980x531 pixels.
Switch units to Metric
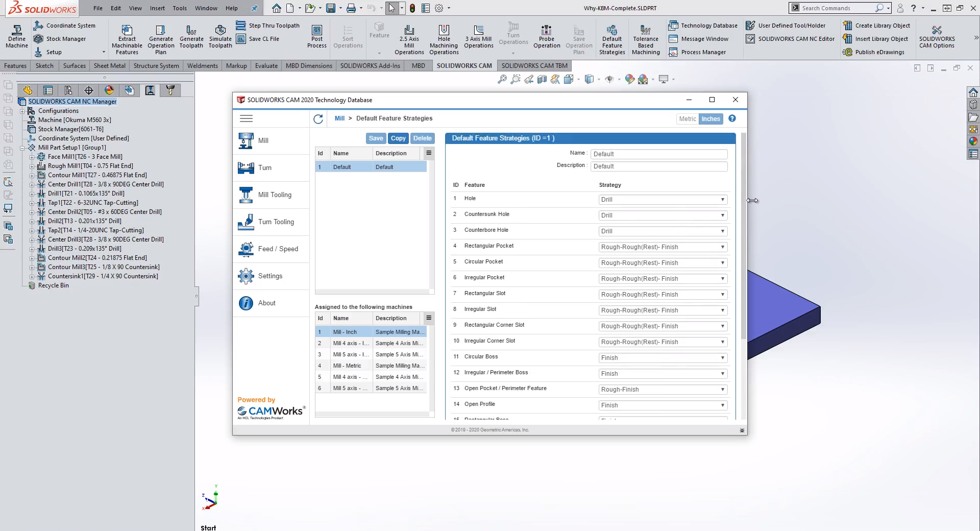click(x=687, y=119)
